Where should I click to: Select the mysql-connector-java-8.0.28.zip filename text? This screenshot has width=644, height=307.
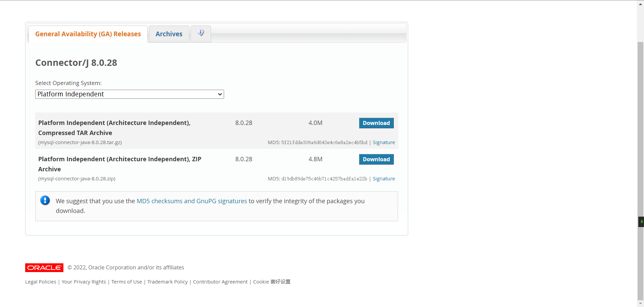[x=77, y=179]
